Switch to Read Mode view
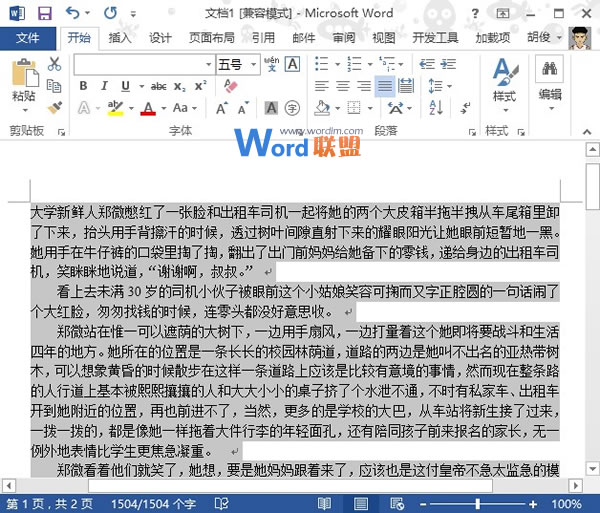Image resolution: width=600 pixels, height=513 pixels. (x=324, y=503)
